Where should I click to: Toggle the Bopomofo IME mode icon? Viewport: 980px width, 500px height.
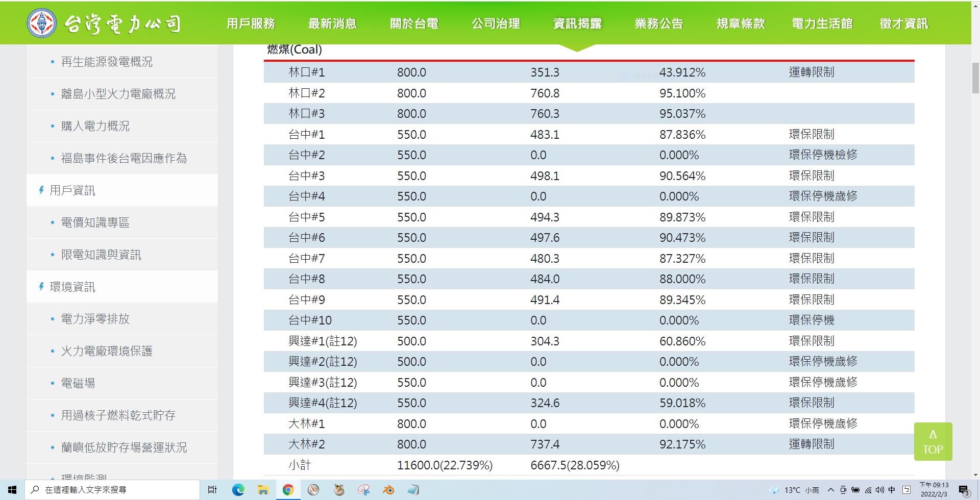[x=906, y=490]
